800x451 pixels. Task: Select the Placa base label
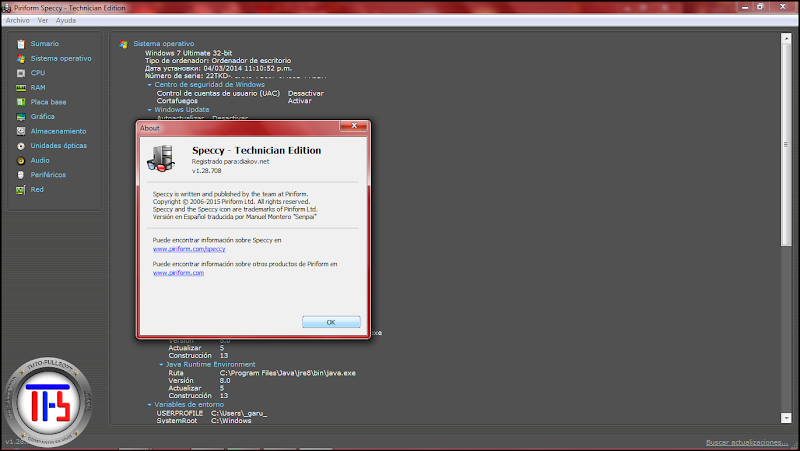(48, 102)
